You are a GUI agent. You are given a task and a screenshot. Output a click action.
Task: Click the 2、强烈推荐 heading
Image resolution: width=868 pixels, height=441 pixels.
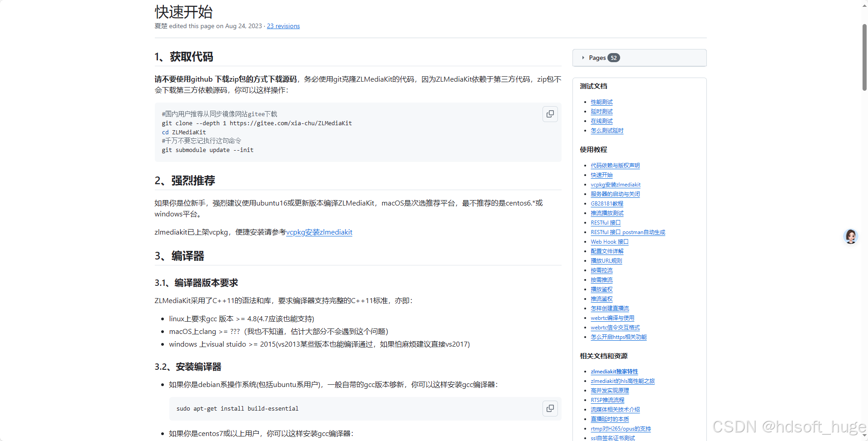[185, 181]
